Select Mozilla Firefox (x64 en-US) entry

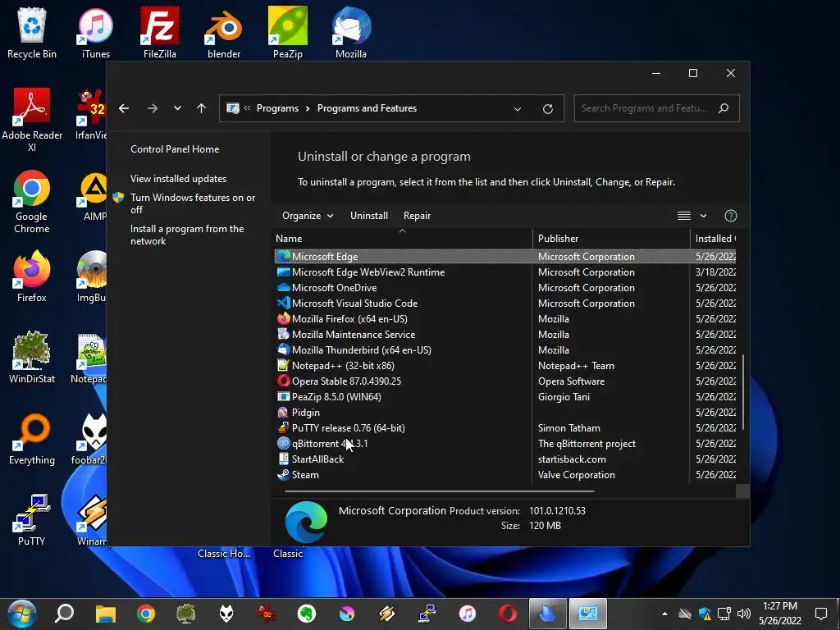coord(505,319)
